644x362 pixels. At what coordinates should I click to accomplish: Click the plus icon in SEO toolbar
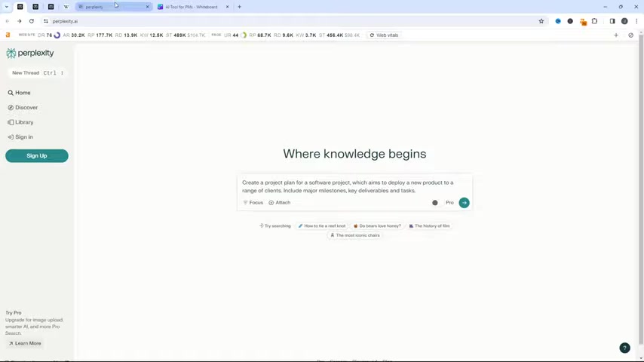616,35
